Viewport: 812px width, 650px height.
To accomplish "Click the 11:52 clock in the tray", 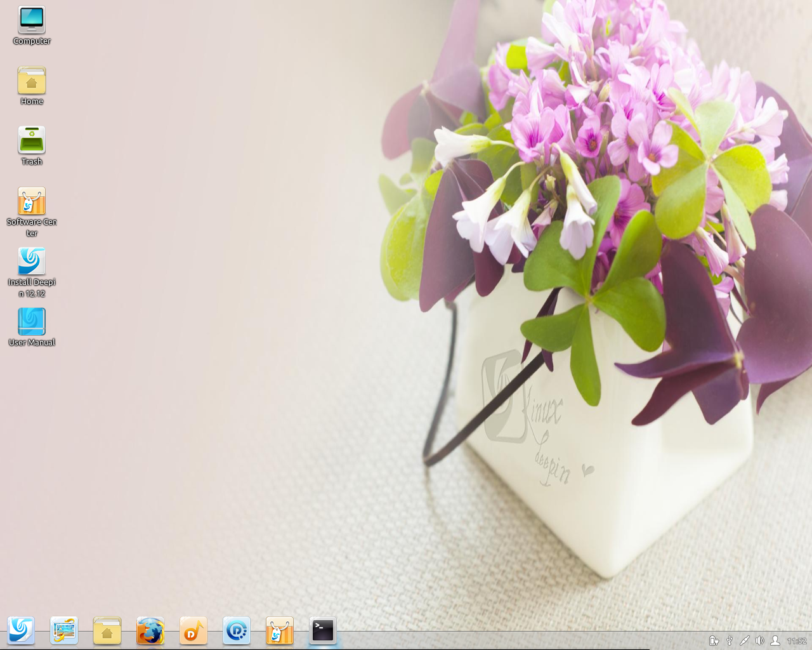I will (797, 641).
